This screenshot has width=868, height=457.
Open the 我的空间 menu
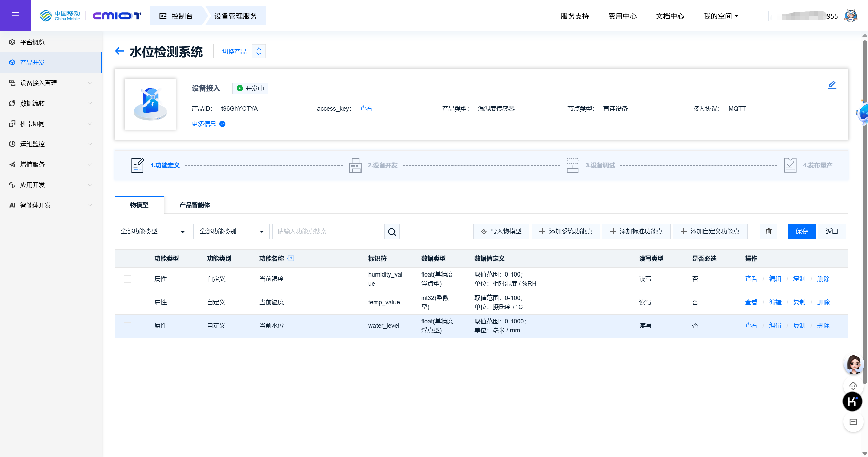[720, 16]
